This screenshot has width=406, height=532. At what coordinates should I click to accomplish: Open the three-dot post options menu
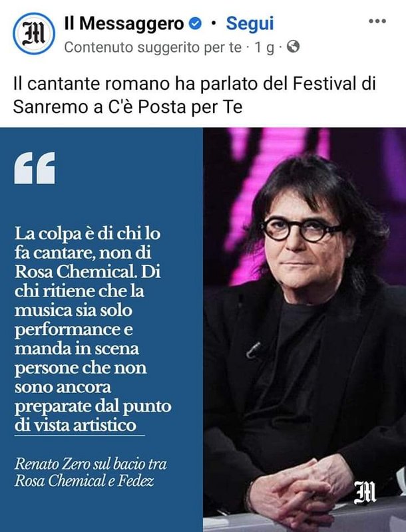(377, 21)
